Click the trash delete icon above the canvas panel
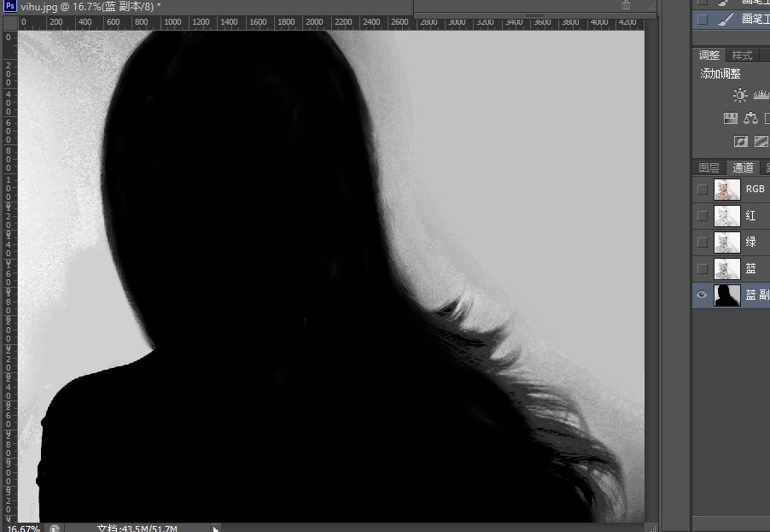This screenshot has height=532, width=770. click(x=626, y=5)
